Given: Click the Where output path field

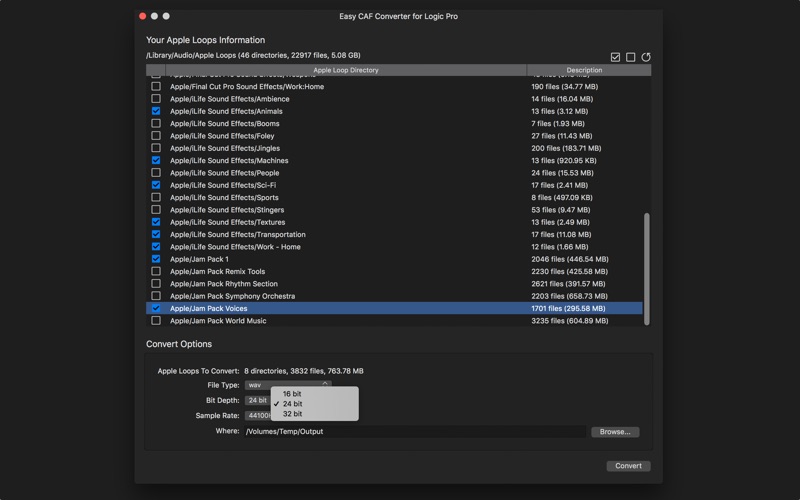Looking at the screenshot, I should (x=415, y=432).
